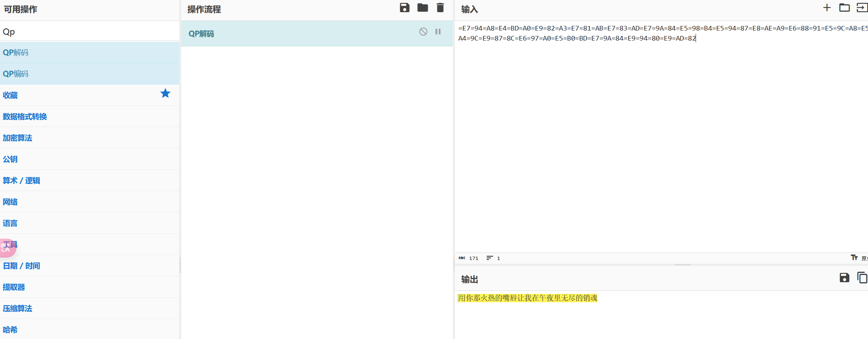Screen dimensions: 868x339
Task: Select QP编码 from search results
Action: click(16, 74)
